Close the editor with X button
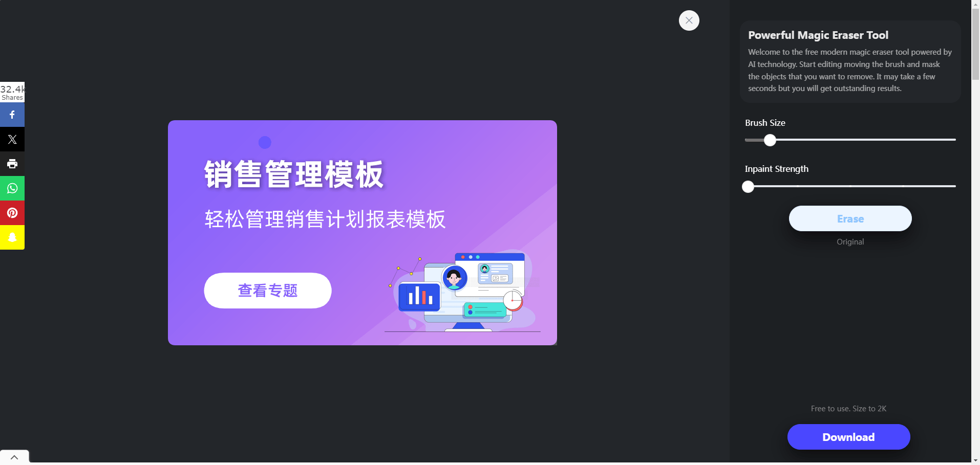The image size is (980, 465). click(689, 20)
